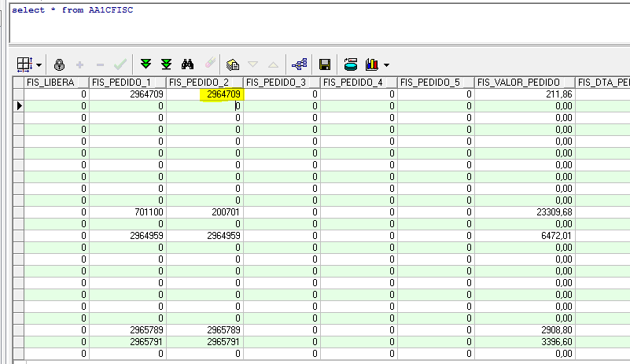
Task: Select the 2964709 cell in FIS_PEDIDO_1
Action: [x=127, y=94]
